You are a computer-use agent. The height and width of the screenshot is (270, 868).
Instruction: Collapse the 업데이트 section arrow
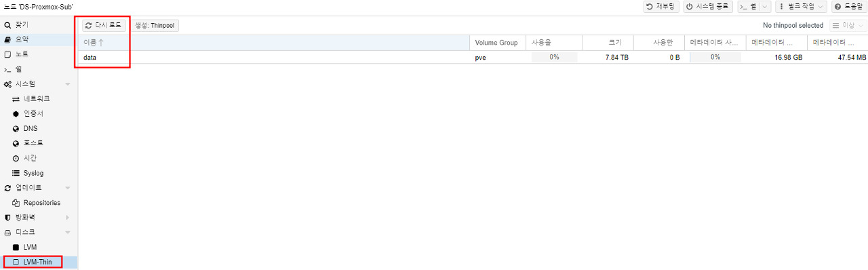click(x=67, y=188)
